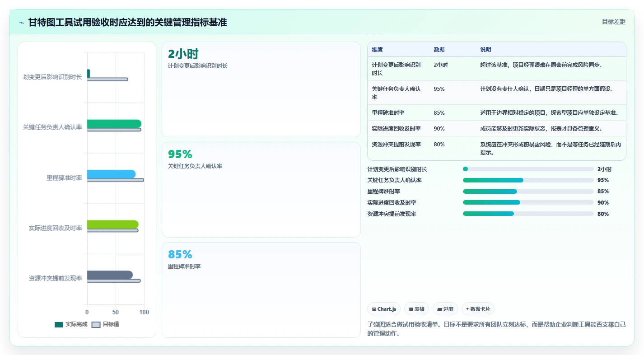
Task: Click the 计划变更后影响识别时长 caption under the 2小时 card
Action: (198, 66)
